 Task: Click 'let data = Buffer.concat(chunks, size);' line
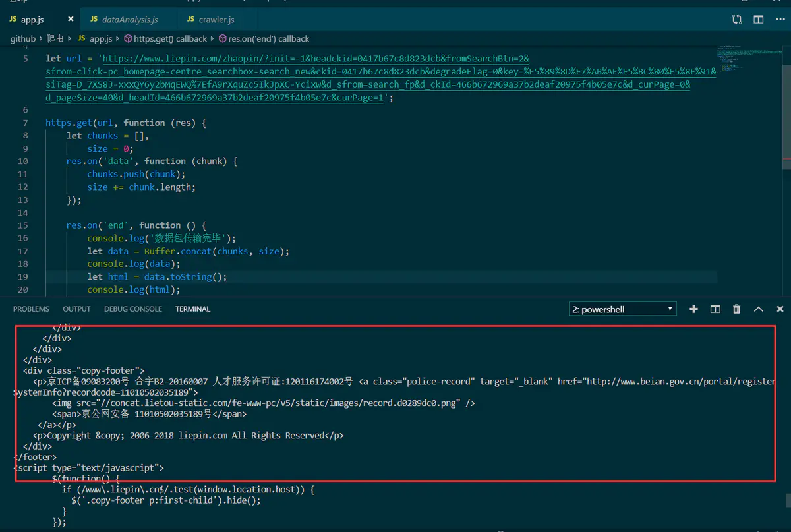[x=188, y=251]
